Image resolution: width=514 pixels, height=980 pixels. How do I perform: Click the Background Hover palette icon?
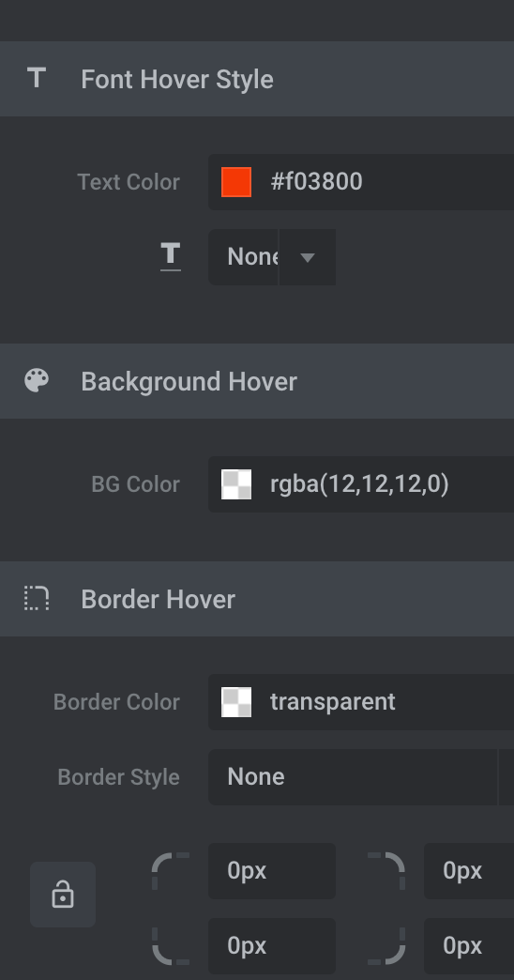[x=37, y=380]
